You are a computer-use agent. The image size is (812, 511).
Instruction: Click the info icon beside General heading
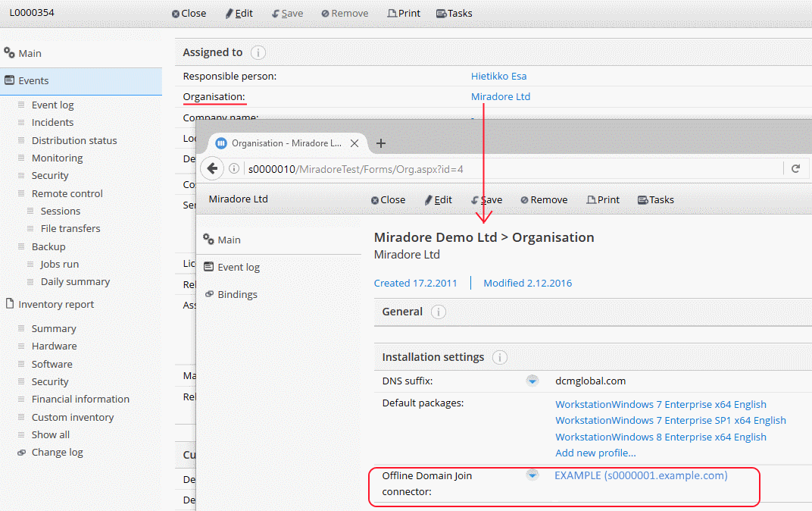coord(438,312)
